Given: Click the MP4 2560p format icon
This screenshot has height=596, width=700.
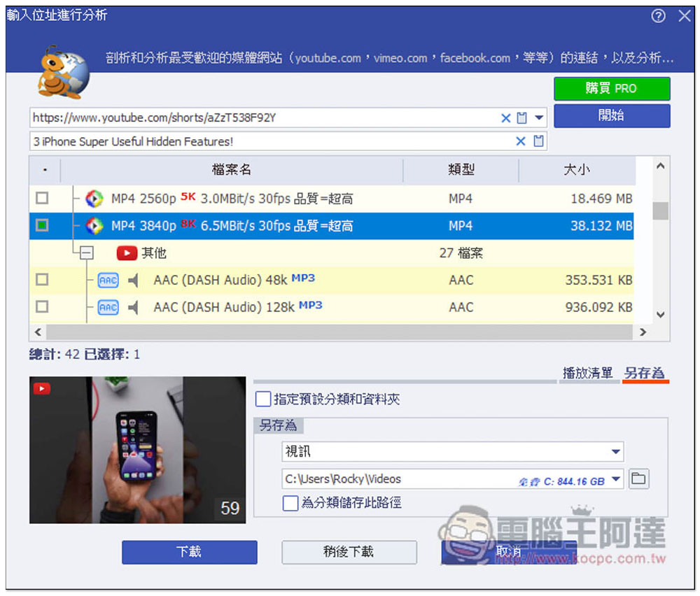Looking at the screenshot, I should pos(94,199).
